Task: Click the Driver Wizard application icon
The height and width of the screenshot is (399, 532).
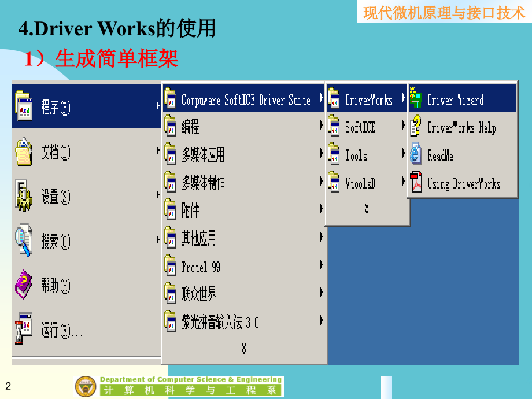Action: tap(416, 98)
